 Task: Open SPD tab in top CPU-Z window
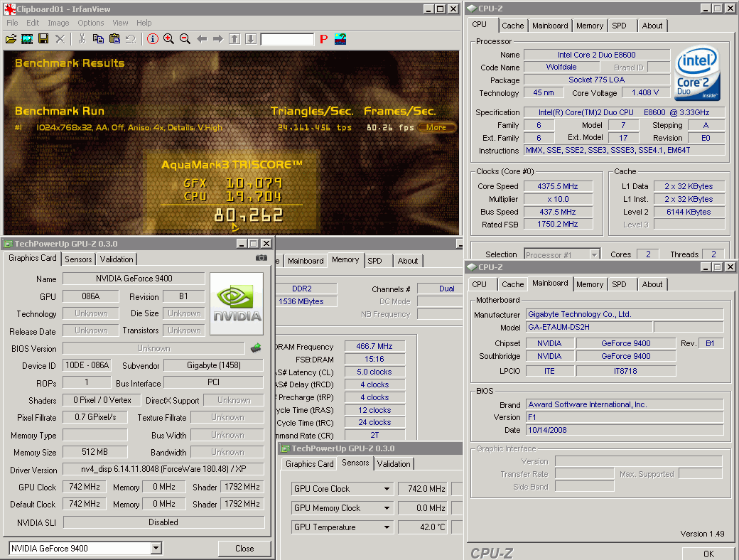620,26
